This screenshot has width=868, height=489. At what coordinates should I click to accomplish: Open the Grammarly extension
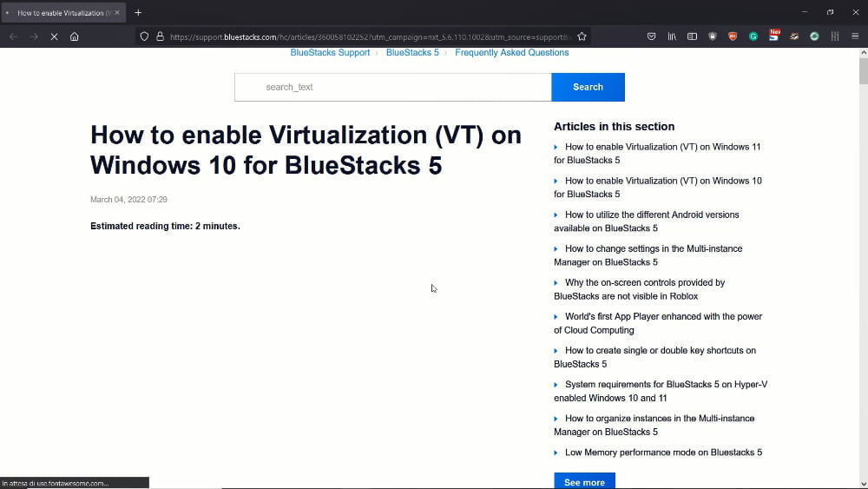(x=753, y=36)
